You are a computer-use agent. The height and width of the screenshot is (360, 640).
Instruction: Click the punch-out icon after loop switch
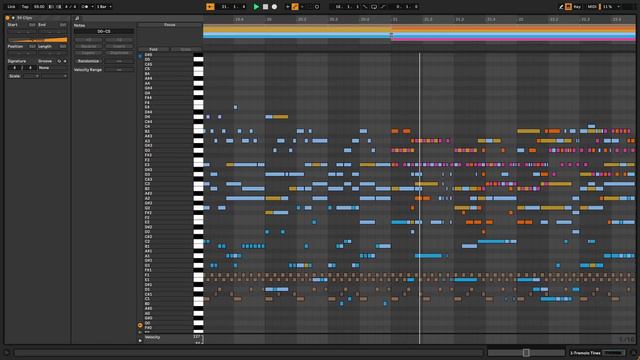(x=383, y=7)
